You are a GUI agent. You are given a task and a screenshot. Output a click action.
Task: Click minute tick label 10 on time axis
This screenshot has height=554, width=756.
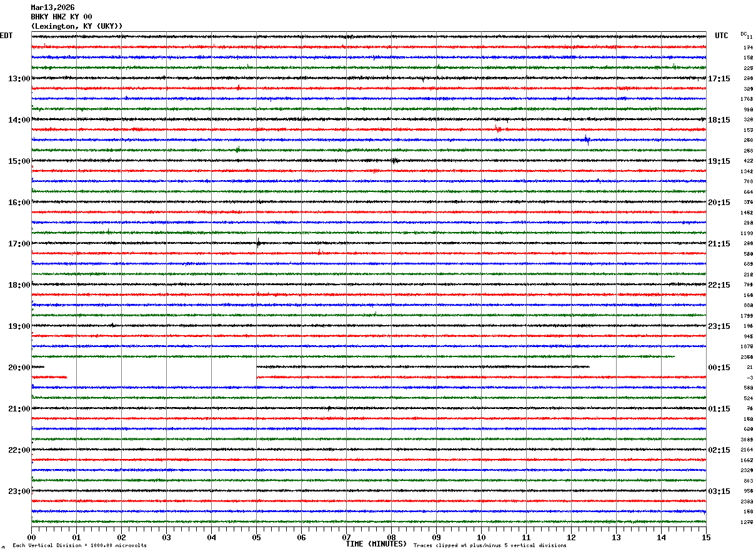[481, 537]
